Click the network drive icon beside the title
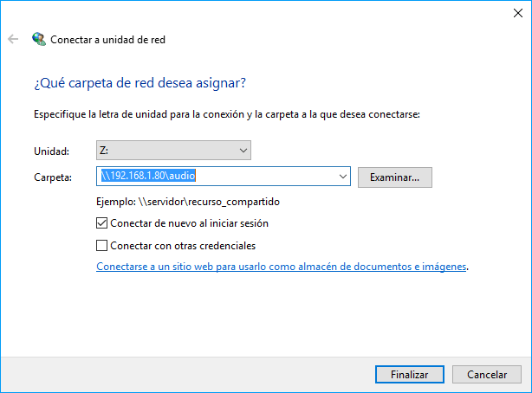Viewport: 532px width, 393px height. tap(38, 39)
